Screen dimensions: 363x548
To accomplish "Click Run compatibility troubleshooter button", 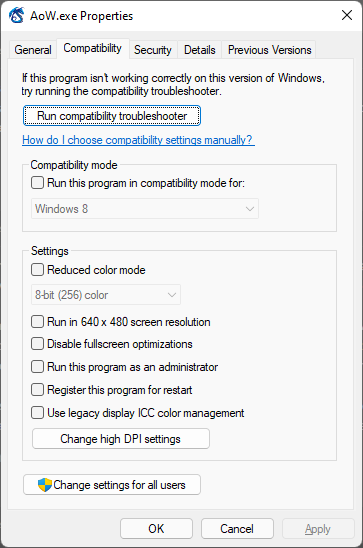I will point(112,116).
